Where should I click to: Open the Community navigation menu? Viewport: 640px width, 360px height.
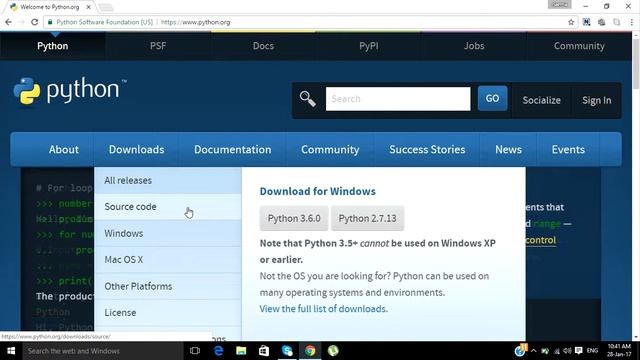(330, 149)
